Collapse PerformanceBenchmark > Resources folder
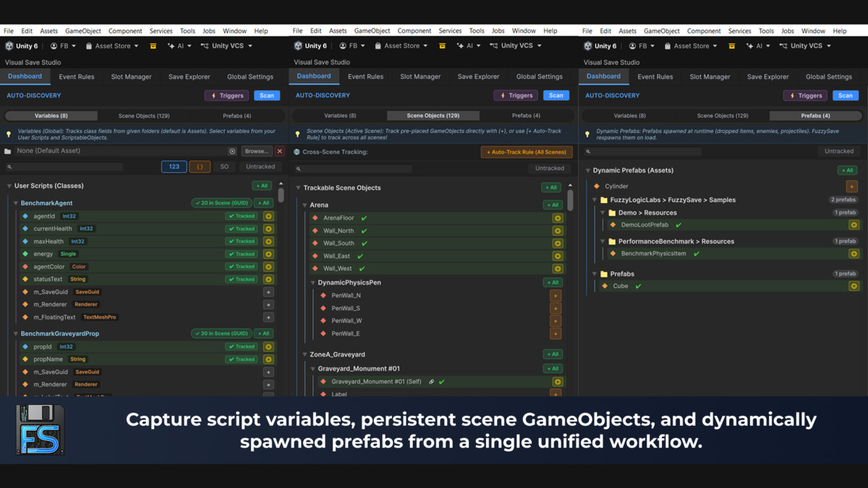This screenshot has width=868, height=488. (603, 241)
